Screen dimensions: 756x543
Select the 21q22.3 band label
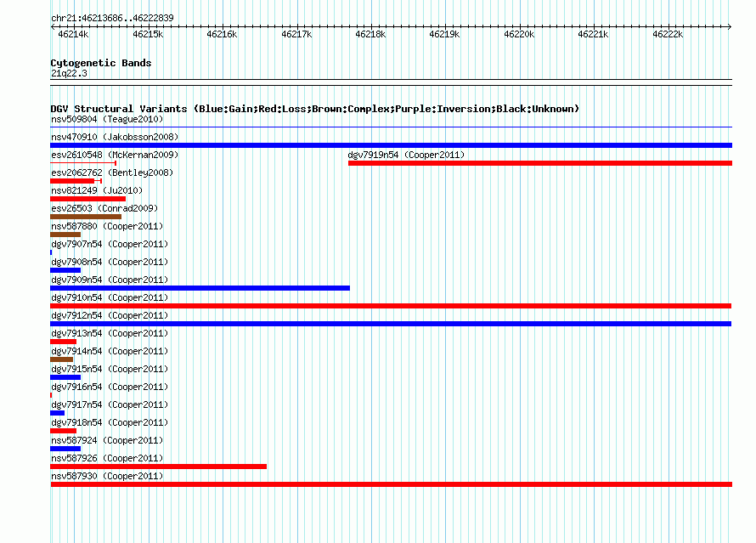click(x=69, y=73)
